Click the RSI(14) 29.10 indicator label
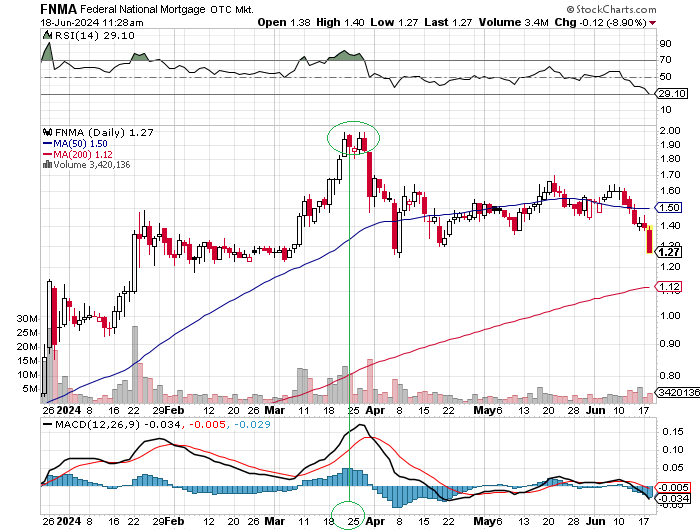 point(95,35)
